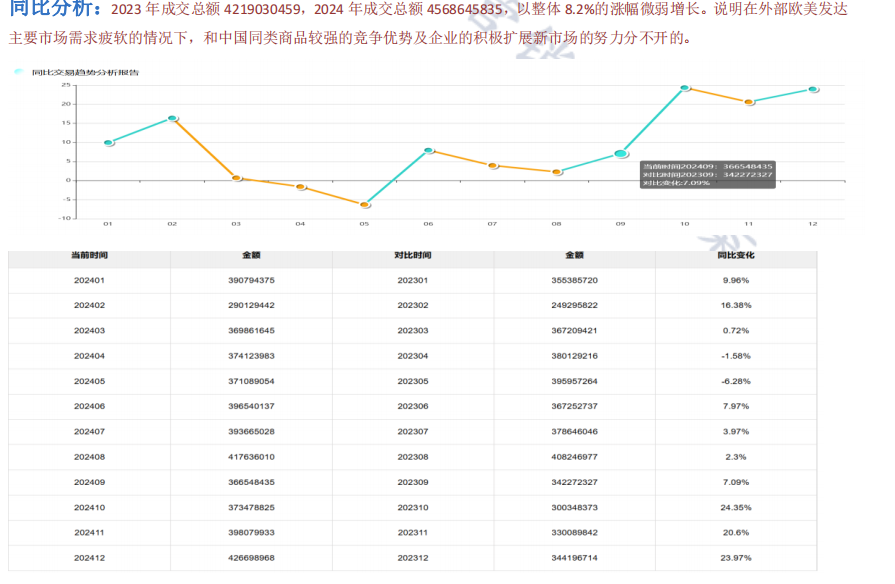Click the chart data point for month 01

click(108, 143)
